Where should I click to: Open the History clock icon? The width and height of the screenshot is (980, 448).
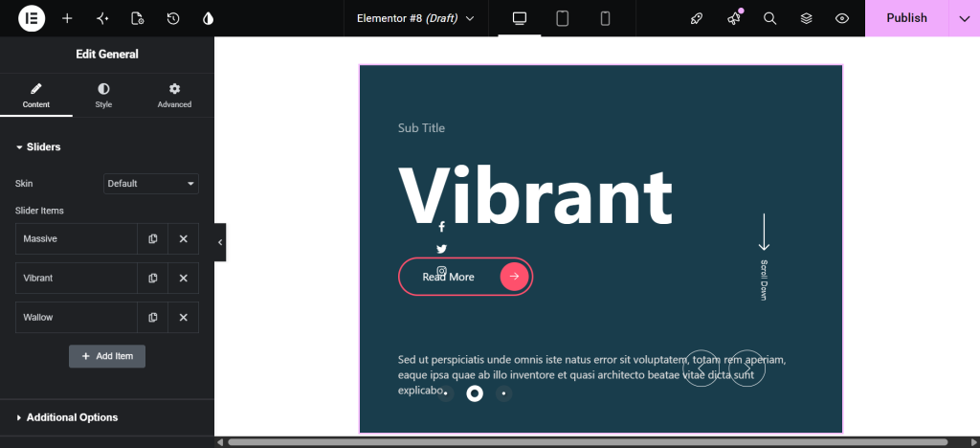[173, 18]
